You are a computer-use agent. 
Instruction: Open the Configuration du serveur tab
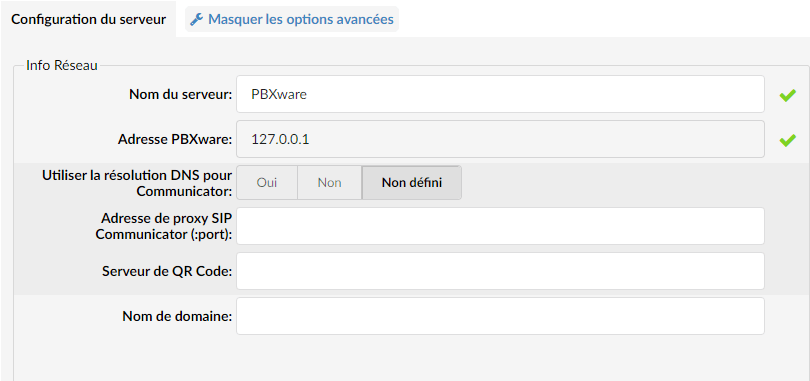point(88,20)
